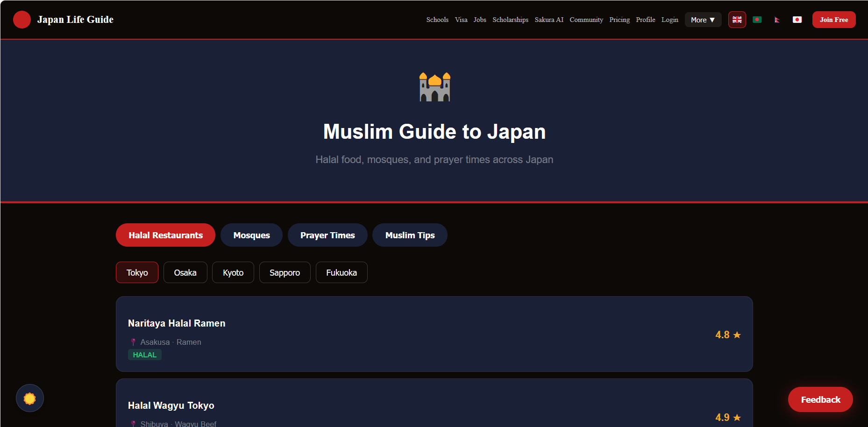Click the red circle site logo
This screenshot has height=427, width=868.
click(x=22, y=20)
